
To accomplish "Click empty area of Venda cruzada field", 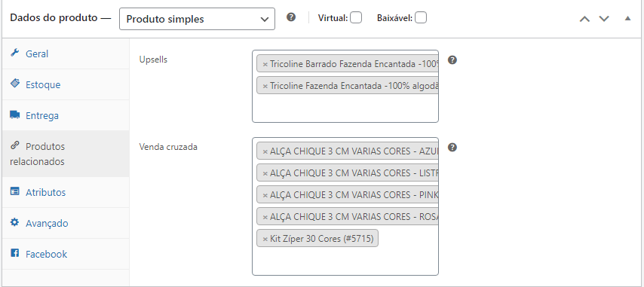I will click(x=345, y=261).
